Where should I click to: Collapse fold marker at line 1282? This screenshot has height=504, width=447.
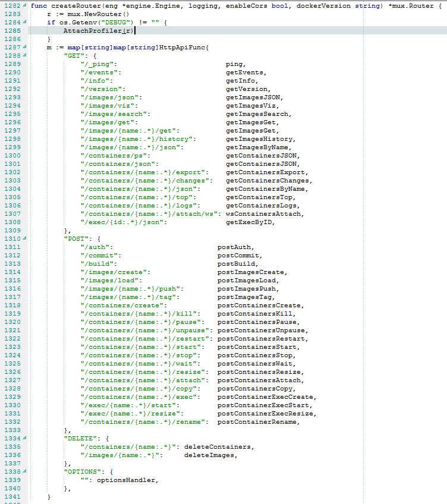[x=25, y=5]
